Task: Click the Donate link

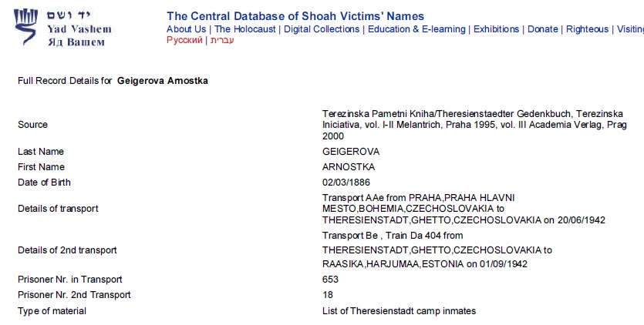Action: point(542,29)
